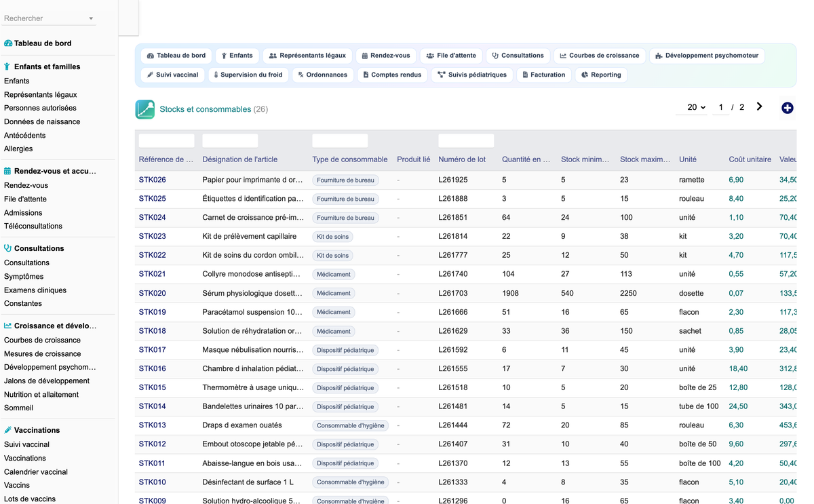Open File d'attente toolbar shortcut
The image size is (814, 504).
[x=451, y=56]
